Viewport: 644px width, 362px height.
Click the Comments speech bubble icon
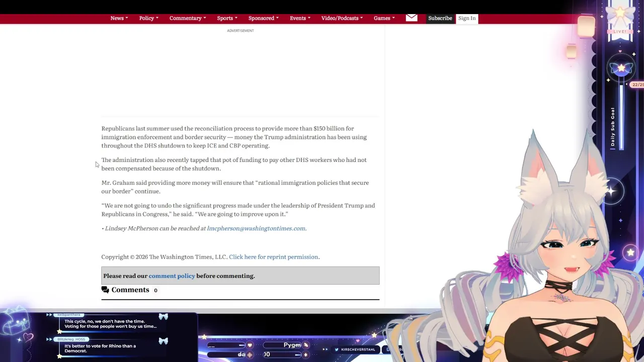pyautogui.click(x=105, y=290)
